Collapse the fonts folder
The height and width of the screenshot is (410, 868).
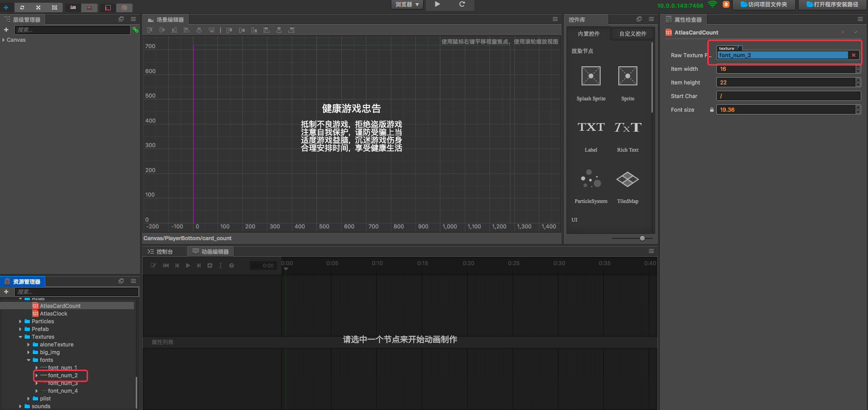click(29, 360)
